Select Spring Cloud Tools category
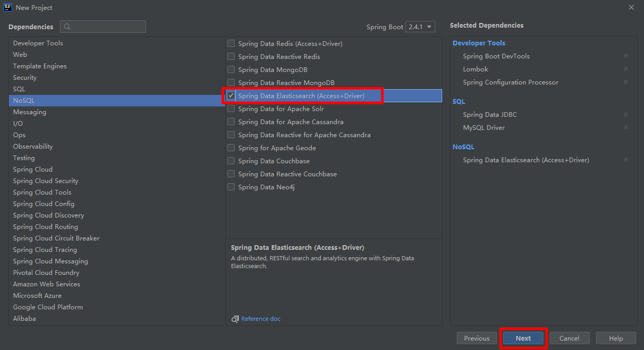The height and width of the screenshot is (350, 644). tap(117, 192)
